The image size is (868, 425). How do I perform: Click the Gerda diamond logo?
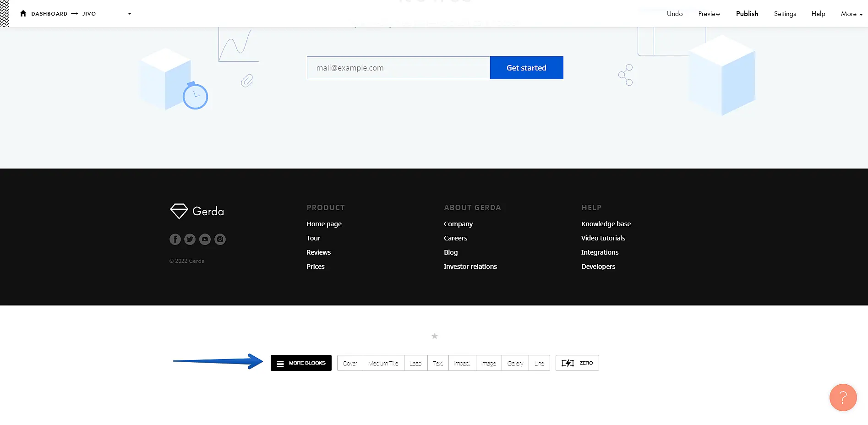[179, 211]
